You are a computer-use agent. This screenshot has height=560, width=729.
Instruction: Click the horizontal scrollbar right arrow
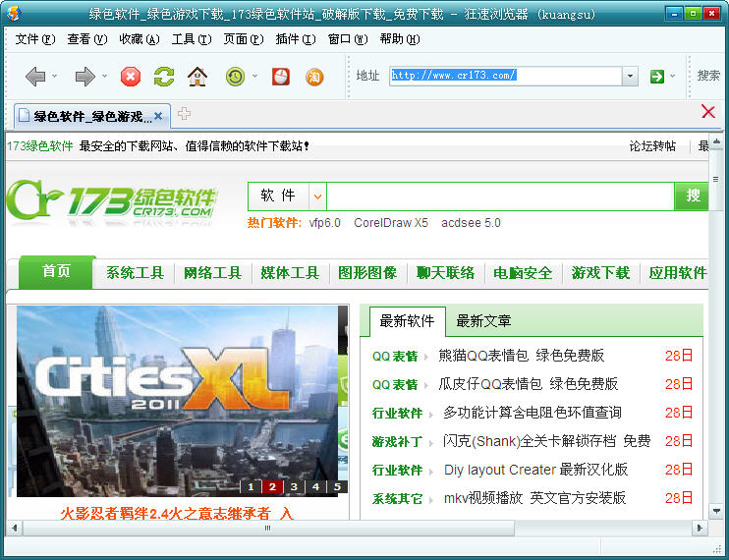point(700,528)
